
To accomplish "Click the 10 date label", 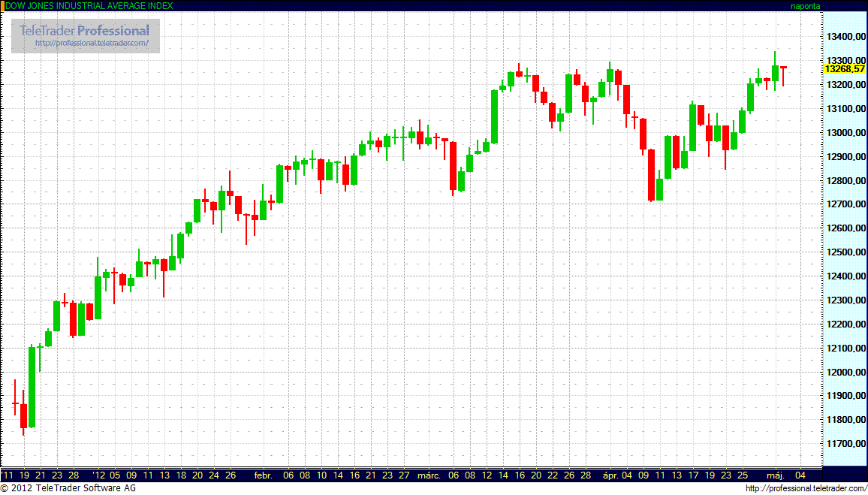I will (x=321, y=475).
